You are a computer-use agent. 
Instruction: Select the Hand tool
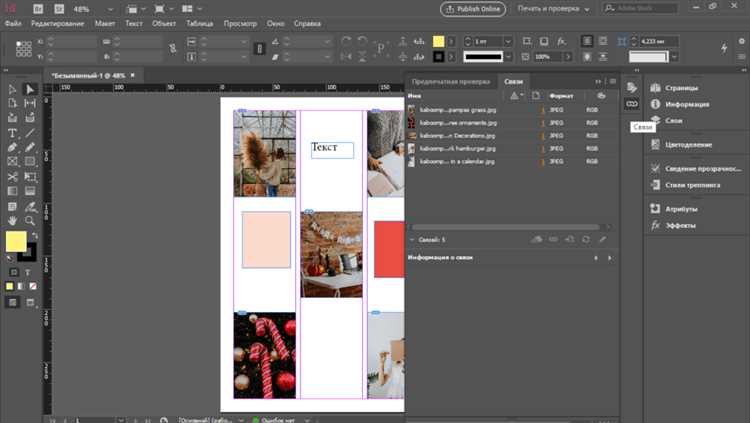12,219
